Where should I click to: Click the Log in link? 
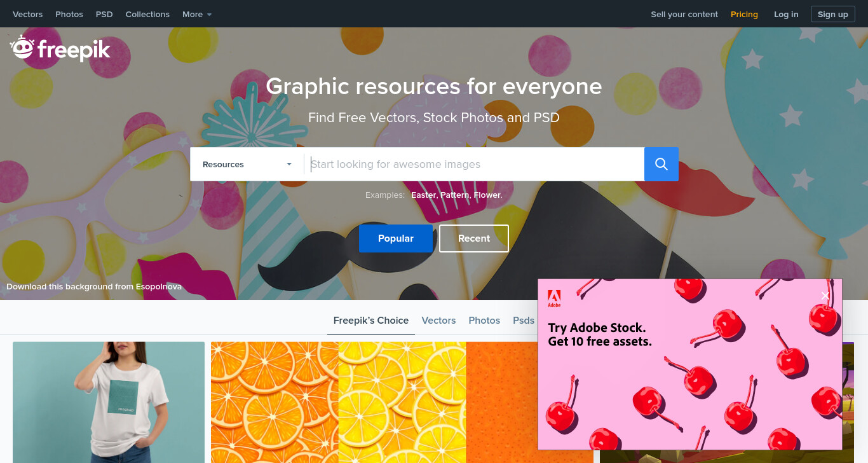click(786, 14)
